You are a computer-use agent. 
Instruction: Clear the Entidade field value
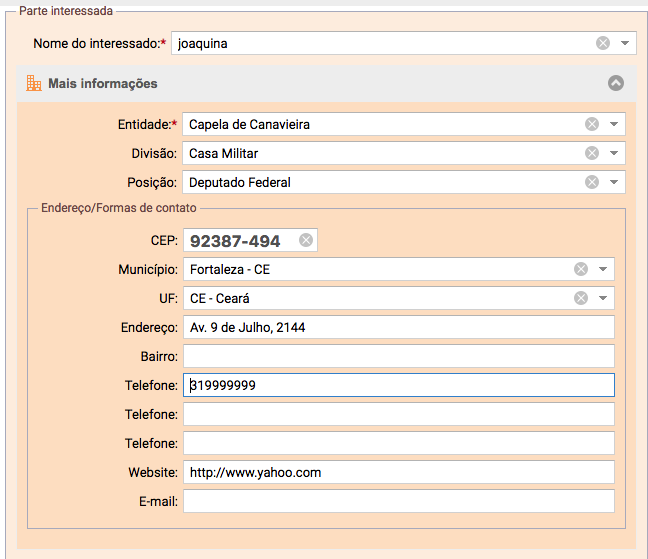point(592,124)
